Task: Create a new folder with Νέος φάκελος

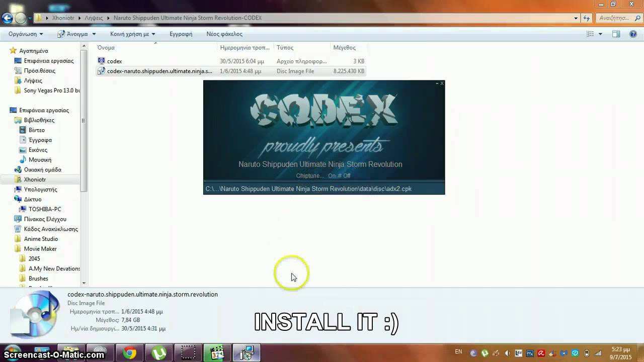Action: [x=224, y=34]
